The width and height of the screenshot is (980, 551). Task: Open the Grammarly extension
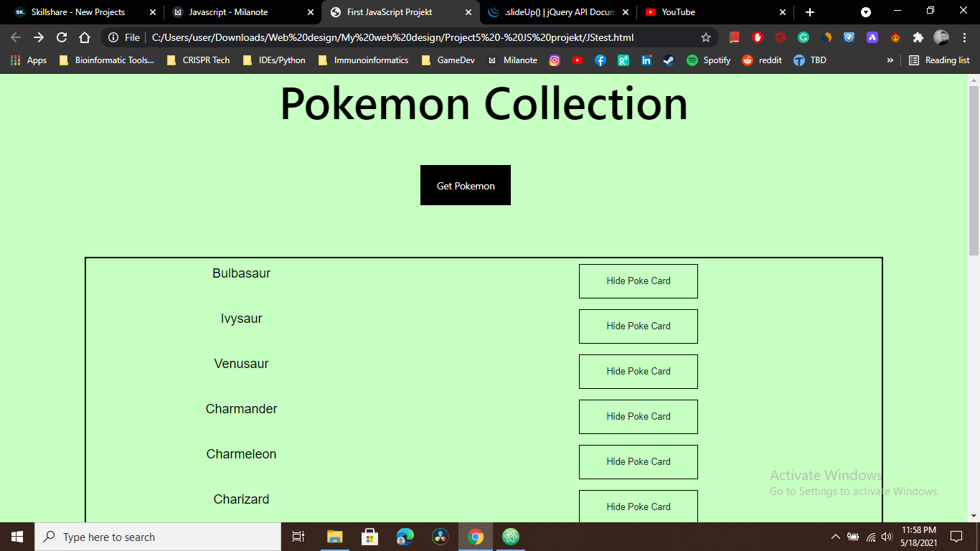pos(804,37)
